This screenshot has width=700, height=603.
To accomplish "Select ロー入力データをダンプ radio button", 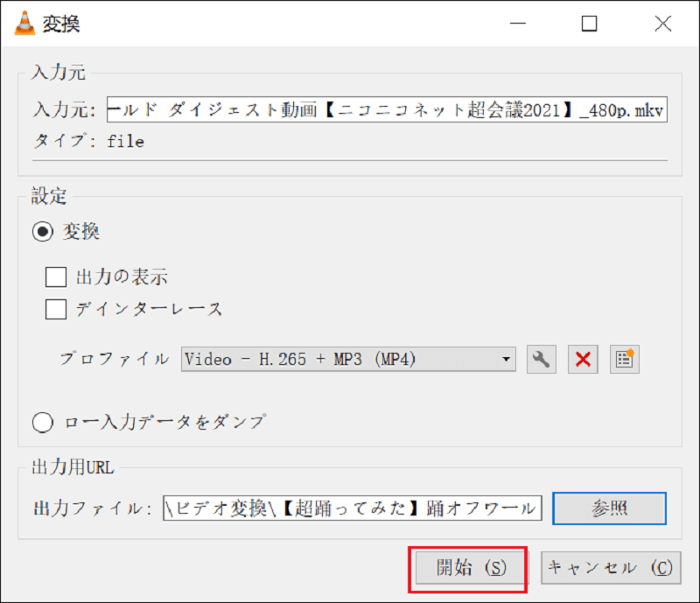I will [43, 422].
